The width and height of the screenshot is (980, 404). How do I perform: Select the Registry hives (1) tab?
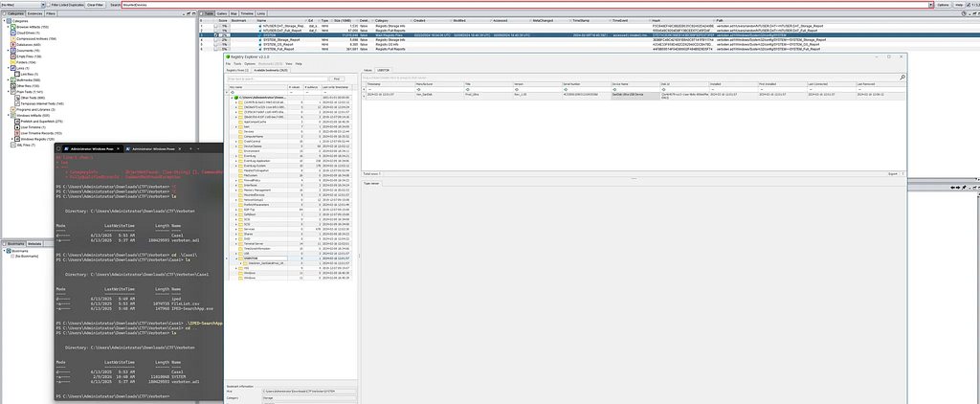pos(237,70)
